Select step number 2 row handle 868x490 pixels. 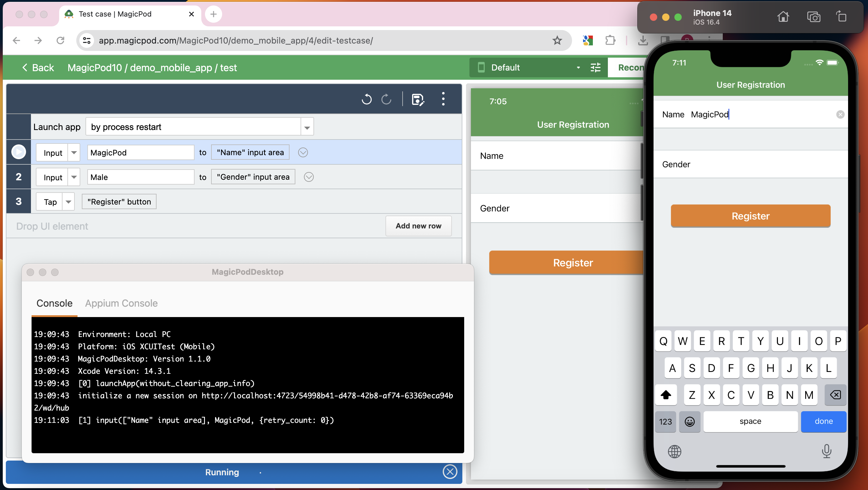click(18, 177)
